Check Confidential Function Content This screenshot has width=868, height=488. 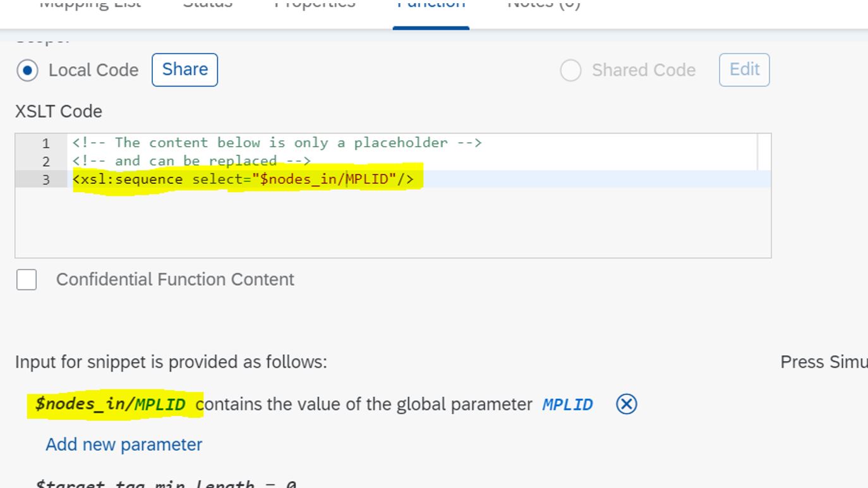click(x=27, y=279)
